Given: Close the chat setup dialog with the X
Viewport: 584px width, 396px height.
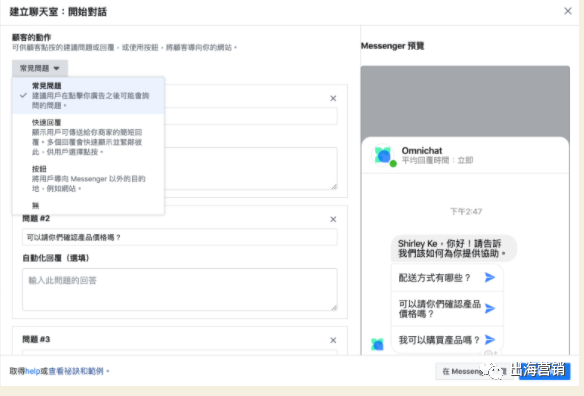Looking at the screenshot, I should click(x=568, y=11).
